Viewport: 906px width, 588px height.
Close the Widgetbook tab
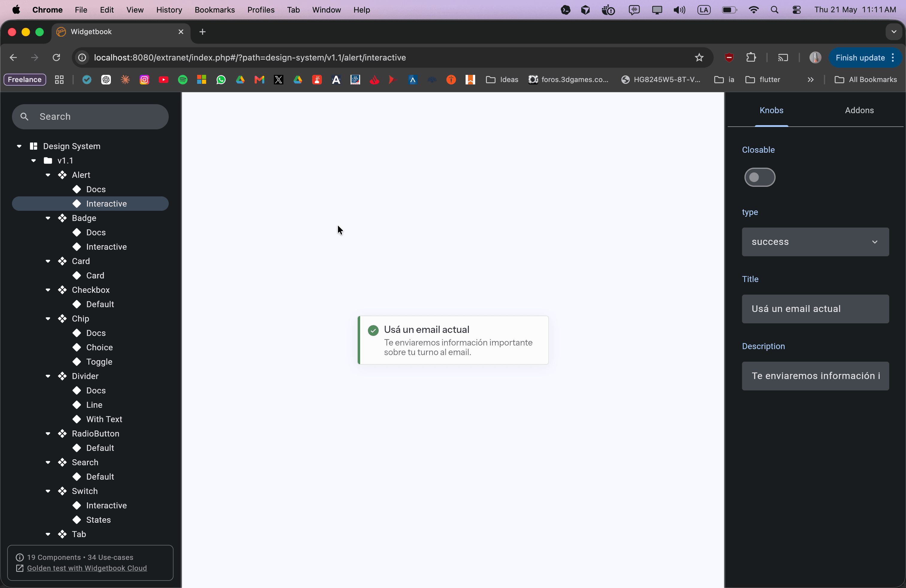click(181, 32)
